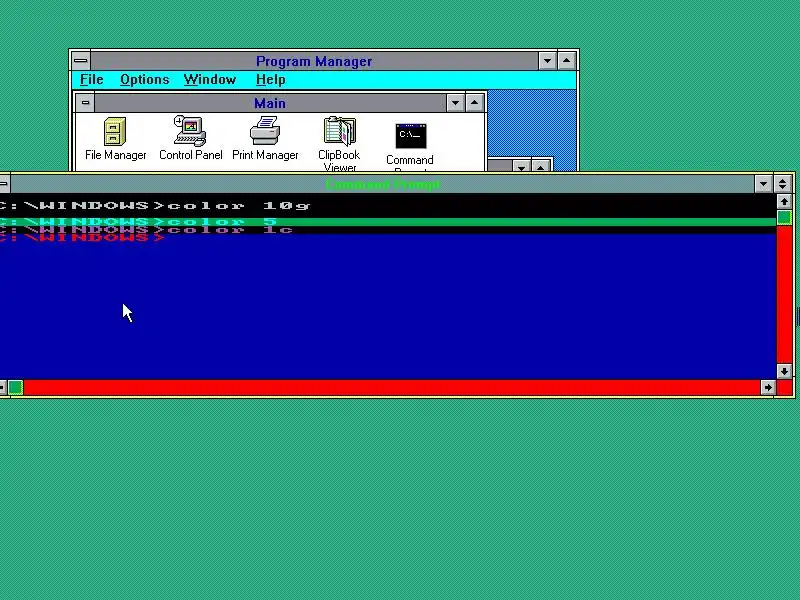
Task: Minimize the Command Prompt window
Action: 764,184
